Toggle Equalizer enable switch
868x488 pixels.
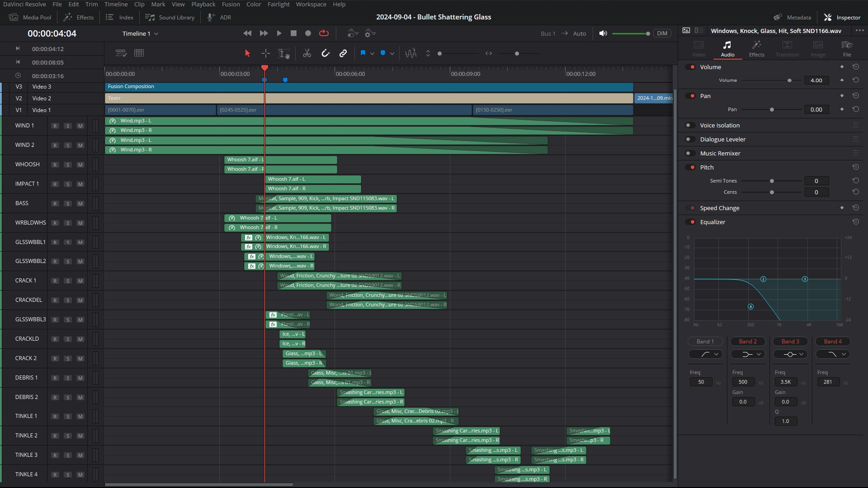pyautogui.click(x=690, y=222)
